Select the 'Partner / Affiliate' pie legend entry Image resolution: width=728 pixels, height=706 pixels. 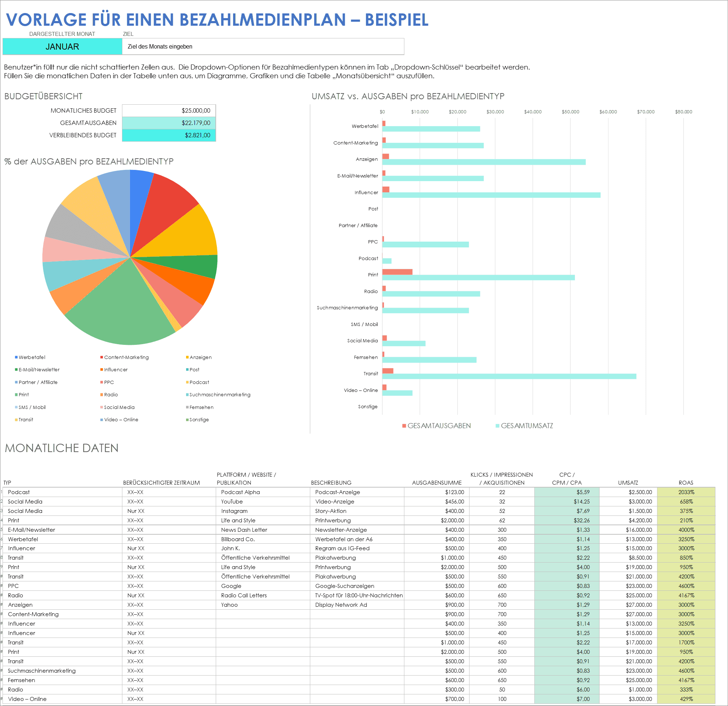click(36, 383)
